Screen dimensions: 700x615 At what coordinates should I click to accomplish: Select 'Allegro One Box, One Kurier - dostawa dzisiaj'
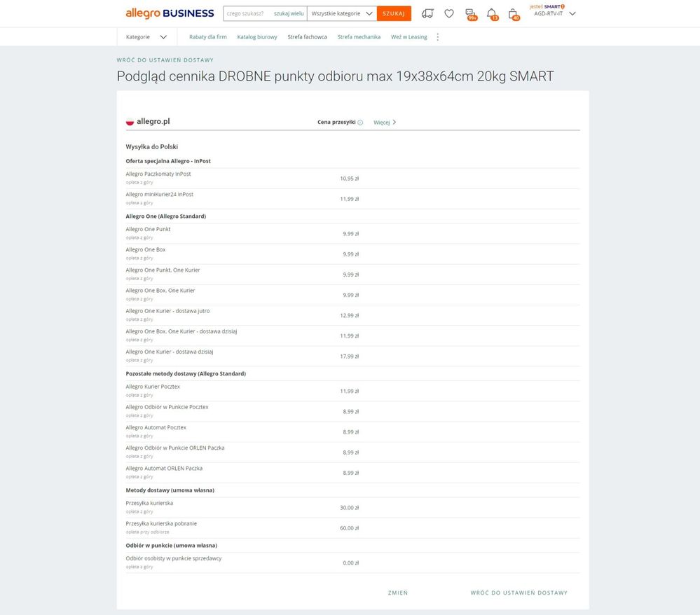pos(352,336)
